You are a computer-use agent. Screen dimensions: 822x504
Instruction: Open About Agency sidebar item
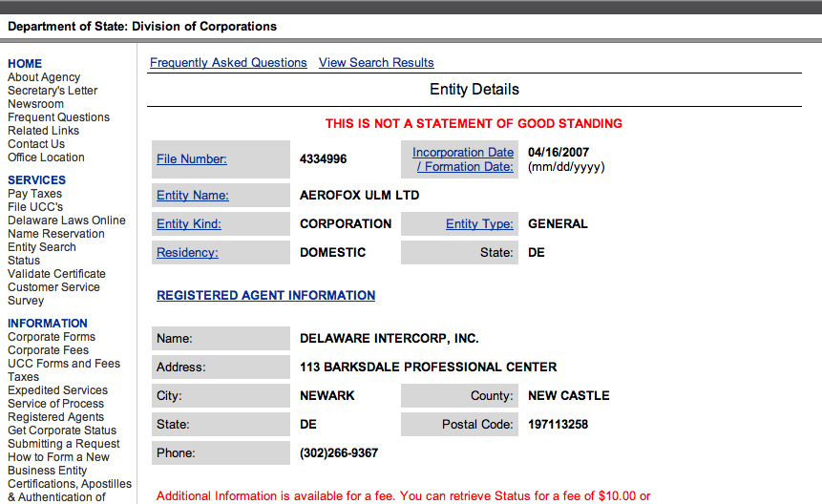coord(44,77)
